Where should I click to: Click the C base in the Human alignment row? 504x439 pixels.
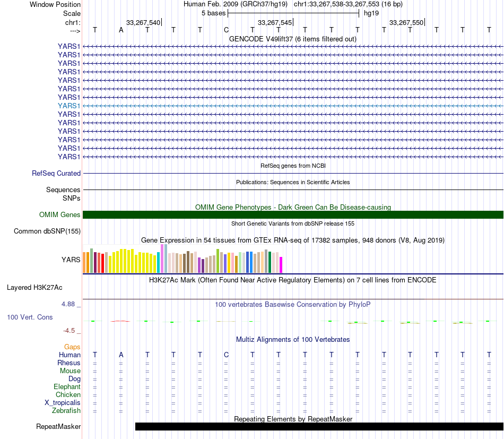(x=226, y=355)
